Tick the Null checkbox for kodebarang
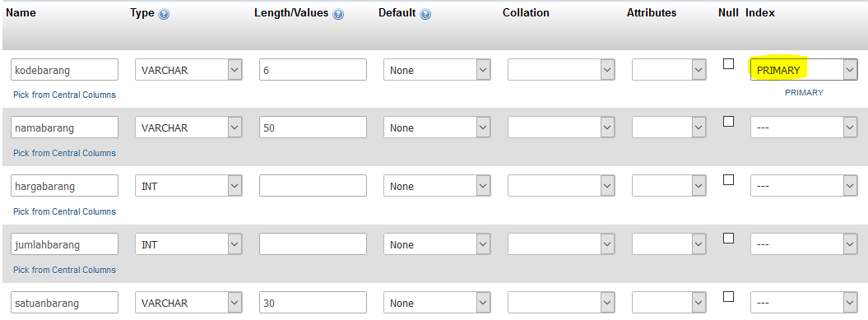 point(728,63)
